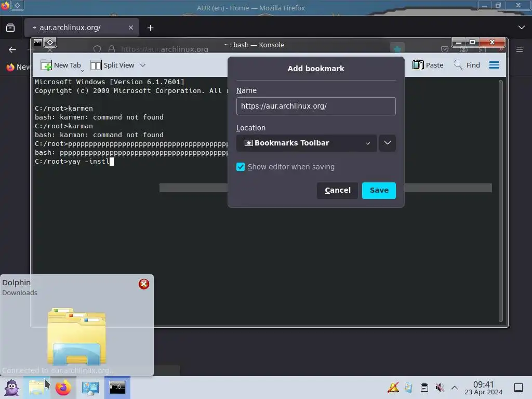Open the Konsole hamburger menu

point(494,65)
